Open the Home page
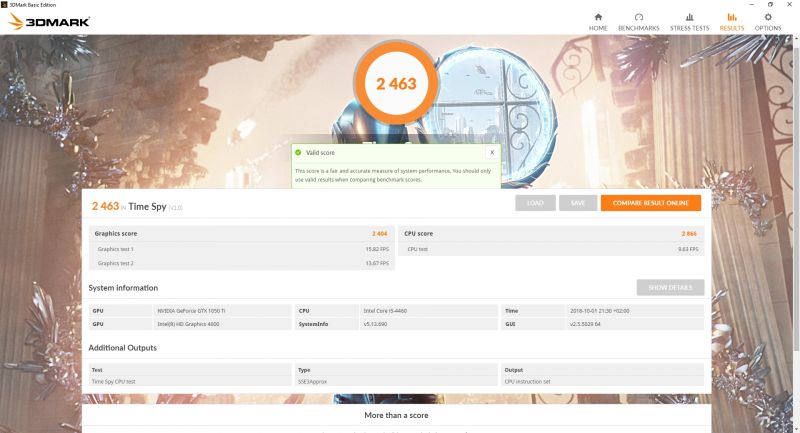The image size is (800, 433). click(598, 22)
